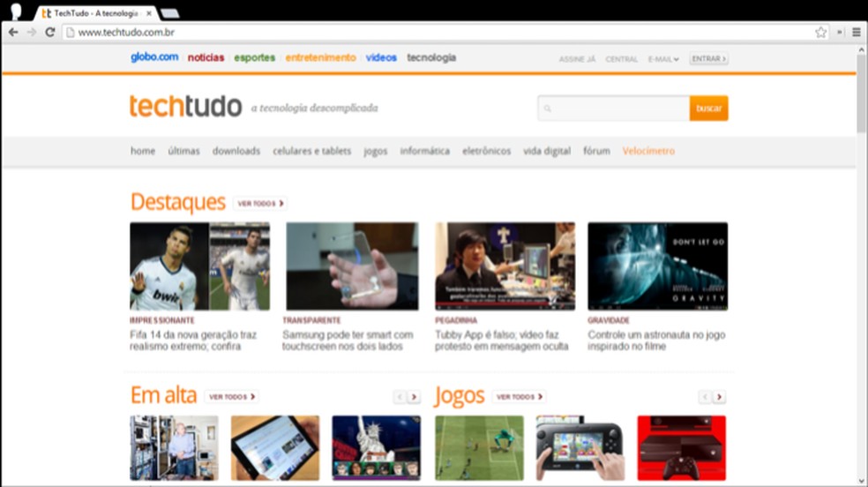Open the Wii U gamepad thumbnail
The image size is (868, 487).
(x=580, y=447)
